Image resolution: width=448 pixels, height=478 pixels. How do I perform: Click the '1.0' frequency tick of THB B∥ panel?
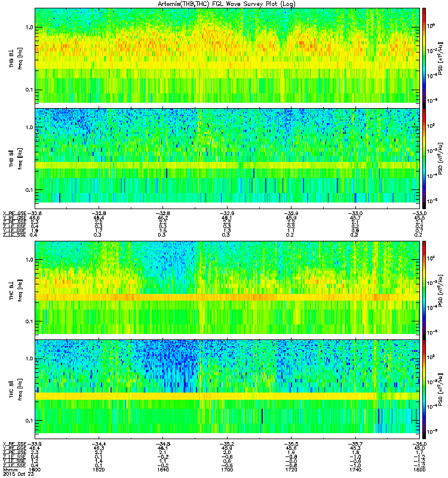29,127
